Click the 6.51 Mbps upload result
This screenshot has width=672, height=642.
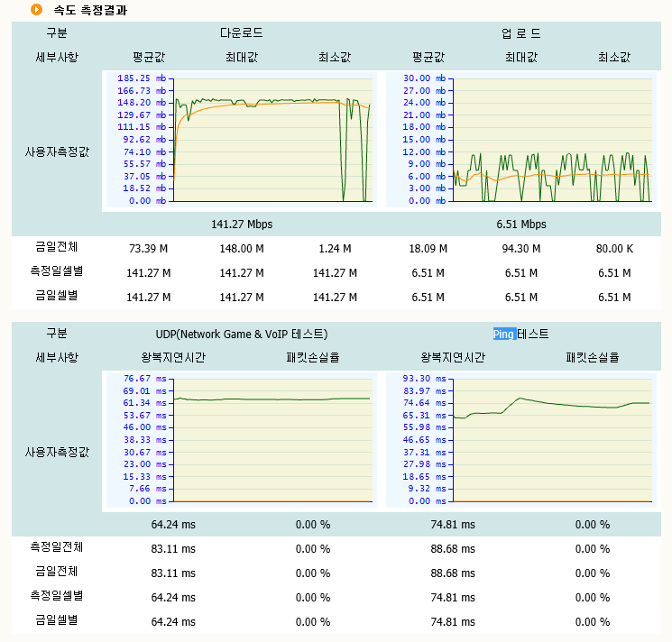tap(521, 224)
